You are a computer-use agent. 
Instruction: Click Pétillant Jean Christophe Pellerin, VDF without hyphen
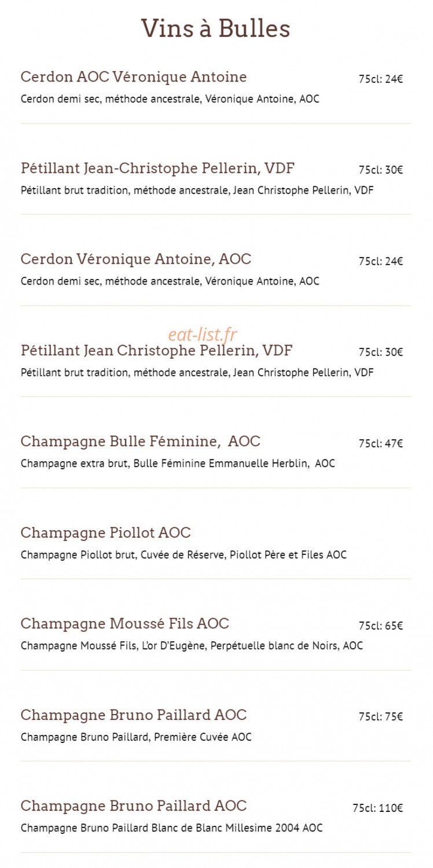[x=156, y=350]
